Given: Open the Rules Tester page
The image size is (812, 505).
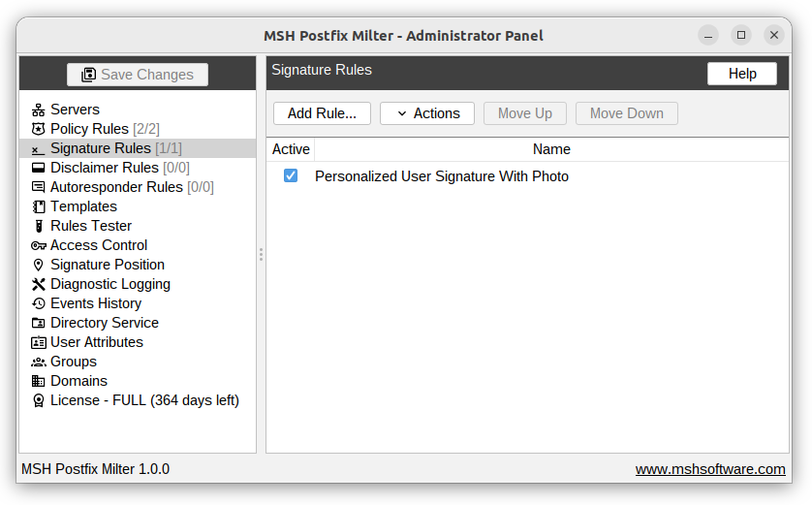Looking at the screenshot, I should click(x=91, y=226).
